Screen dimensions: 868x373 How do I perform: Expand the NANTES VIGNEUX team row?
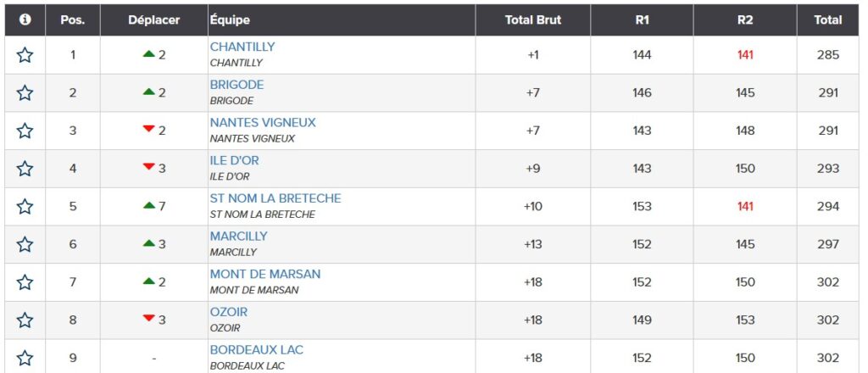click(x=263, y=123)
